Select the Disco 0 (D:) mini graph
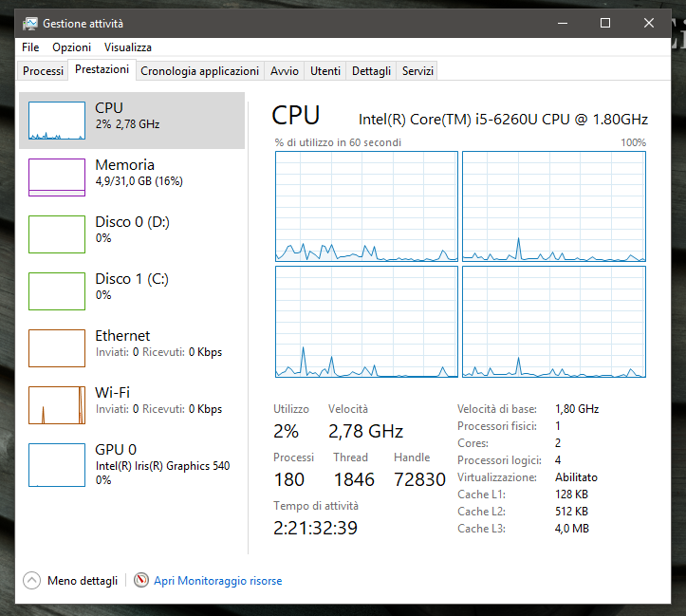686x616 pixels. (57, 234)
